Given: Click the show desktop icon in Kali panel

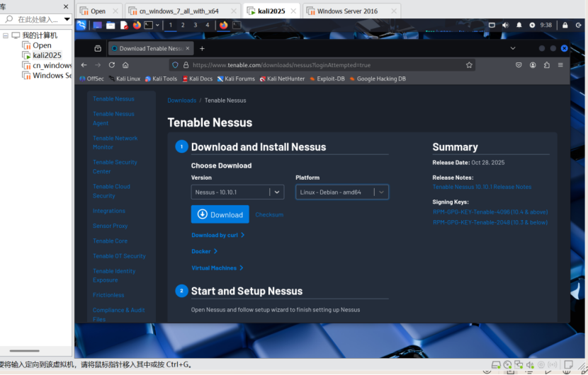Looking at the screenshot, I should [97, 25].
